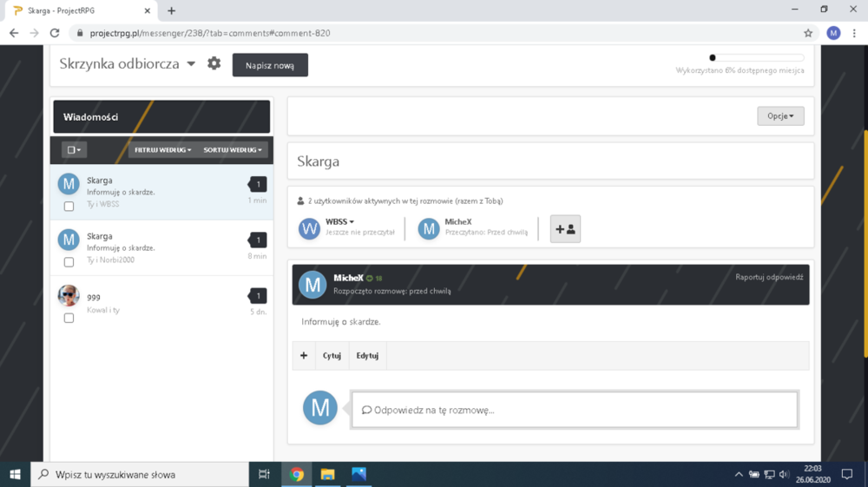The image size is (868, 487).
Task: Click MicheX name in message header
Action: [348, 278]
